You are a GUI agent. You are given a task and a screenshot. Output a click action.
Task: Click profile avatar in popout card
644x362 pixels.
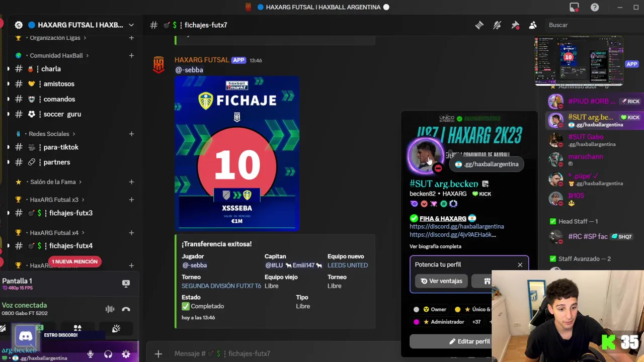pos(426,156)
